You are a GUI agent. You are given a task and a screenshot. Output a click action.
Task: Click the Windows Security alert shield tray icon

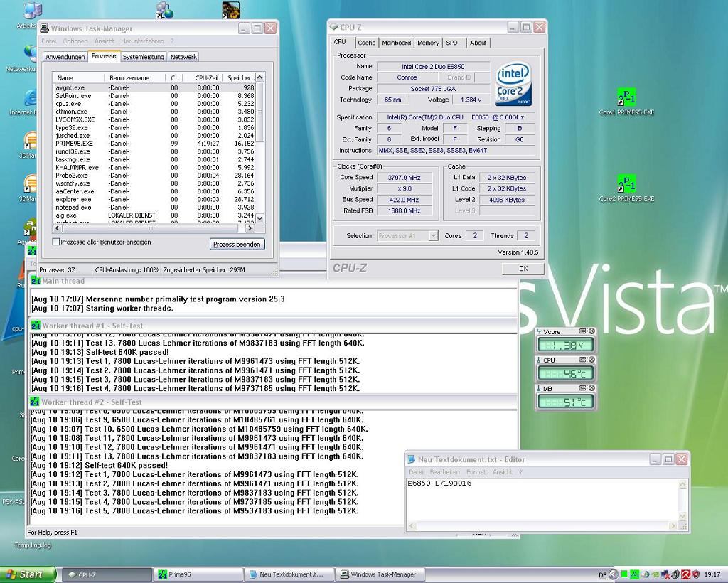696,574
